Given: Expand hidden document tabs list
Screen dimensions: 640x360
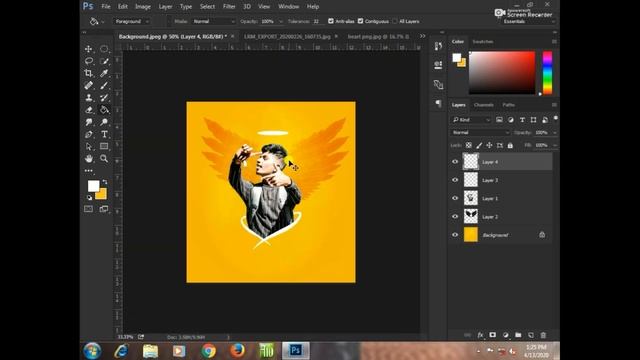Looking at the screenshot, I should tap(422, 36).
